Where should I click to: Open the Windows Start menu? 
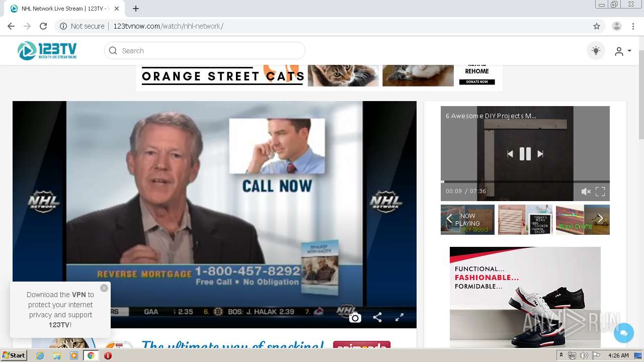(x=14, y=355)
